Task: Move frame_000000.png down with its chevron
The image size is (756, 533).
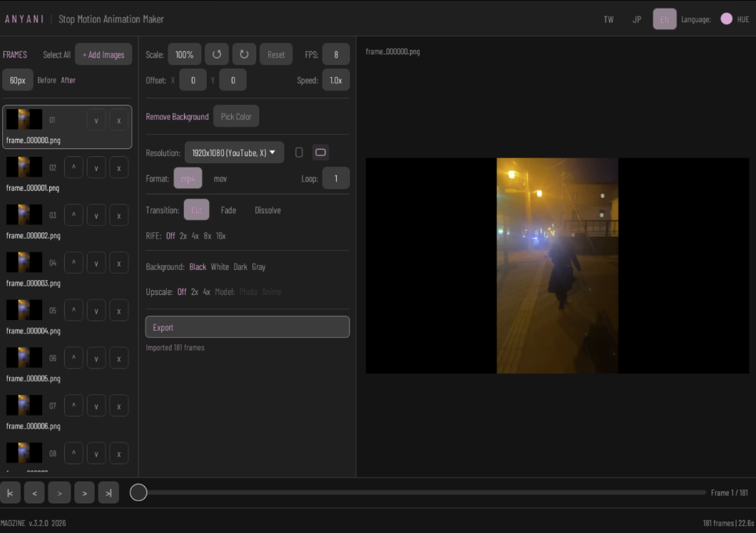Action: tap(96, 120)
